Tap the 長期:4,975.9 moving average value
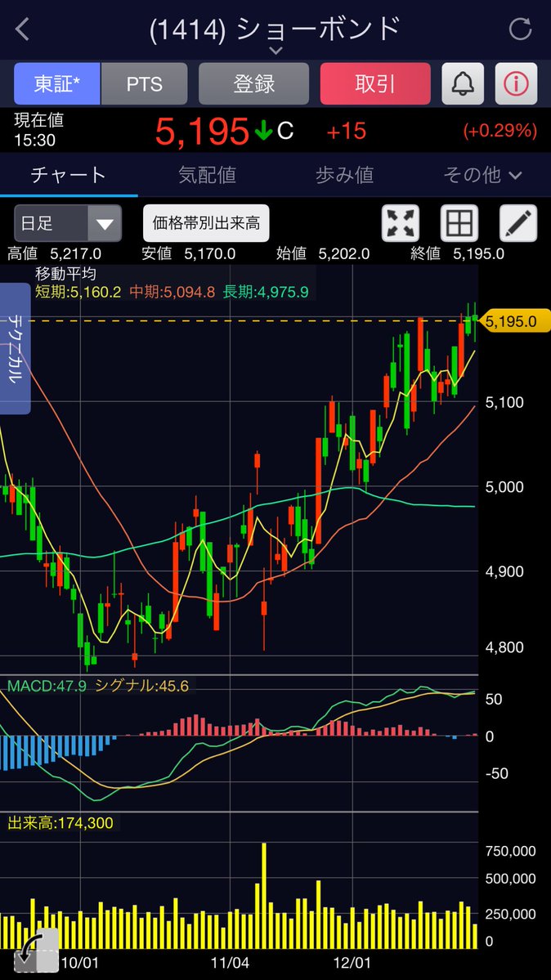 coord(266,291)
